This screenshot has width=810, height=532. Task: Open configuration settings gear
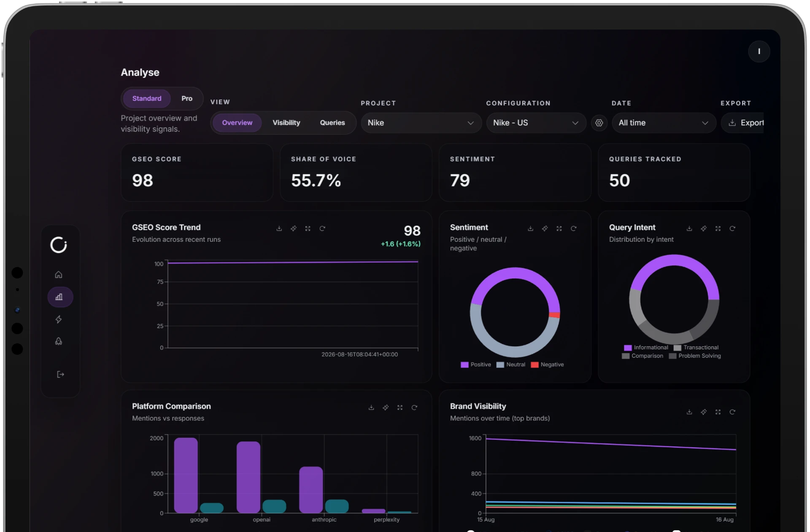tap(599, 123)
